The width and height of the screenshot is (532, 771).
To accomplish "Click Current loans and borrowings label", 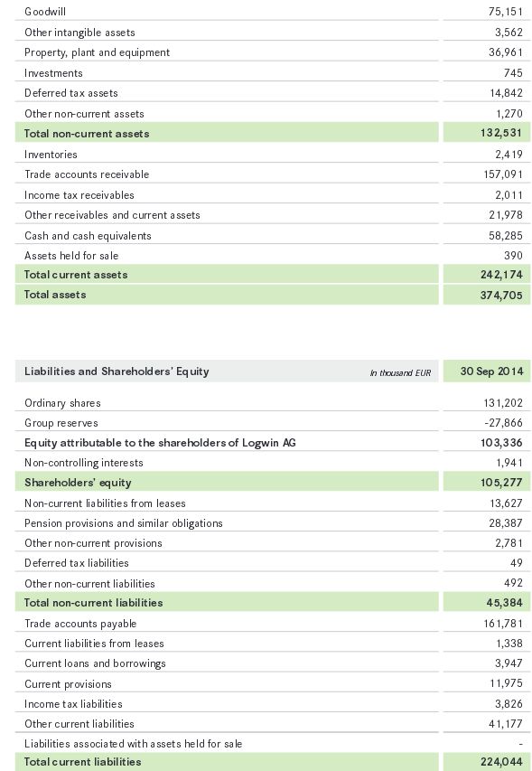I will pos(96,663).
